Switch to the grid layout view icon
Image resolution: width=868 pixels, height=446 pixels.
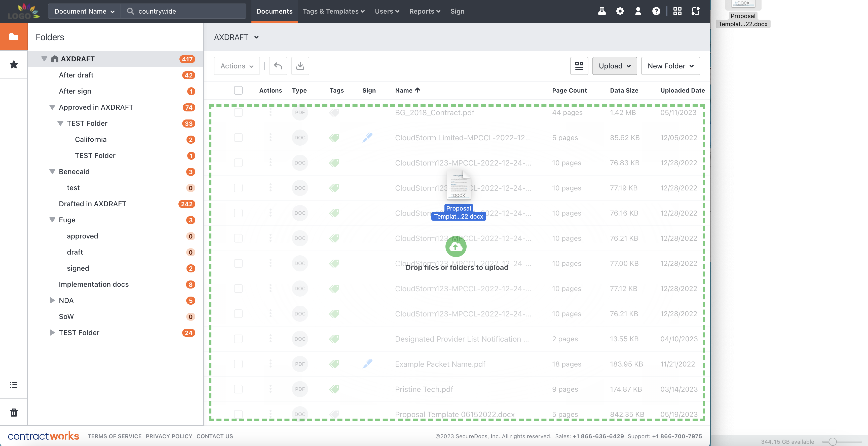[x=579, y=66]
